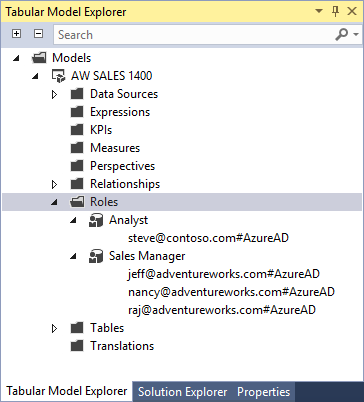Expand the Data Sources node

point(54,95)
